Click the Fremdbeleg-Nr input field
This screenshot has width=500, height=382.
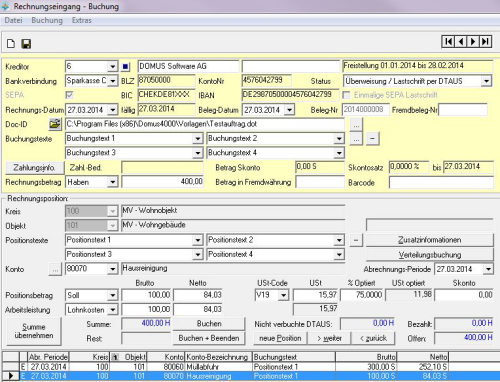[x=463, y=110]
